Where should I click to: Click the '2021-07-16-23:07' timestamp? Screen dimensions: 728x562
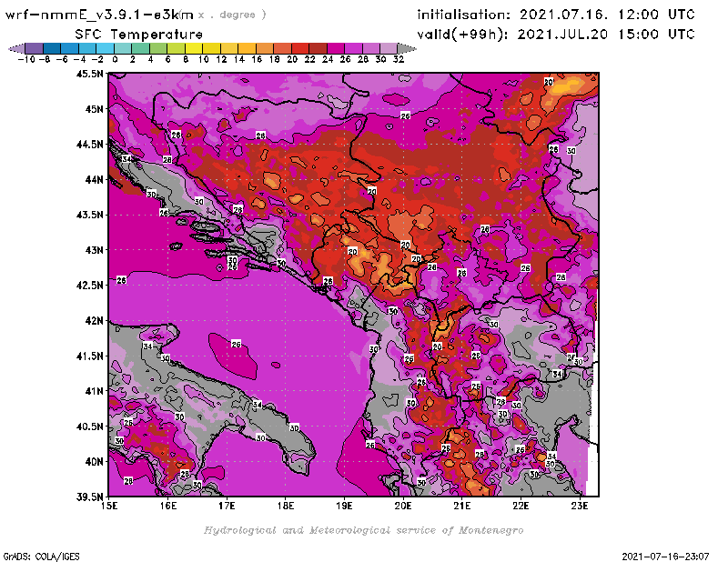[665, 557]
